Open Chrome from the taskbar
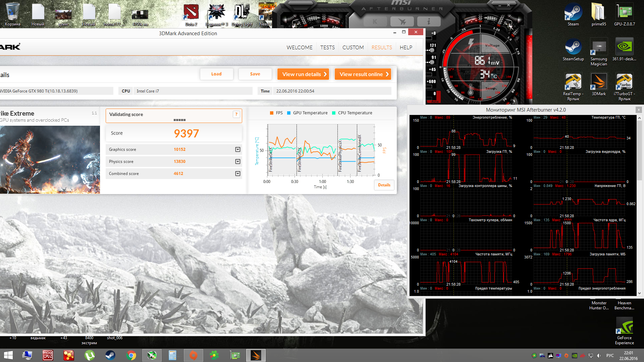The height and width of the screenshot is (362, 644). click(131, 355)
